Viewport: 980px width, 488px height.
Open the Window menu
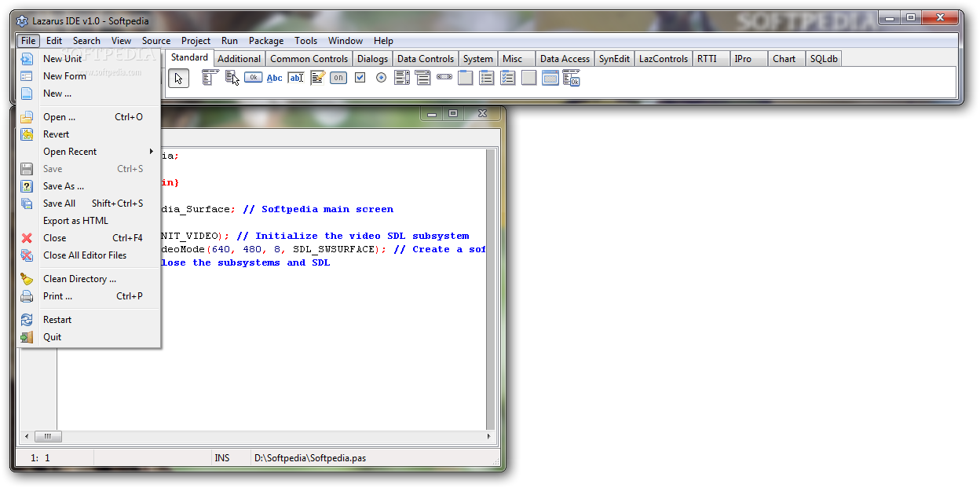pos(346,41)
